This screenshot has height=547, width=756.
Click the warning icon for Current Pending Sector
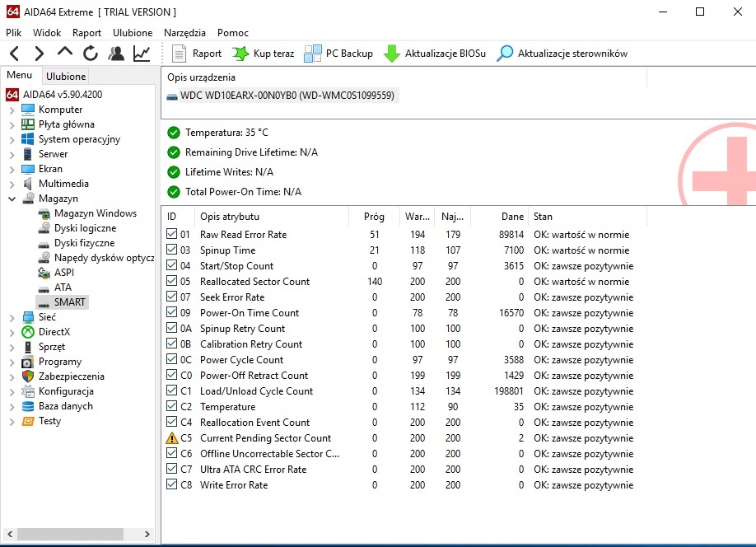coord(172,438)
